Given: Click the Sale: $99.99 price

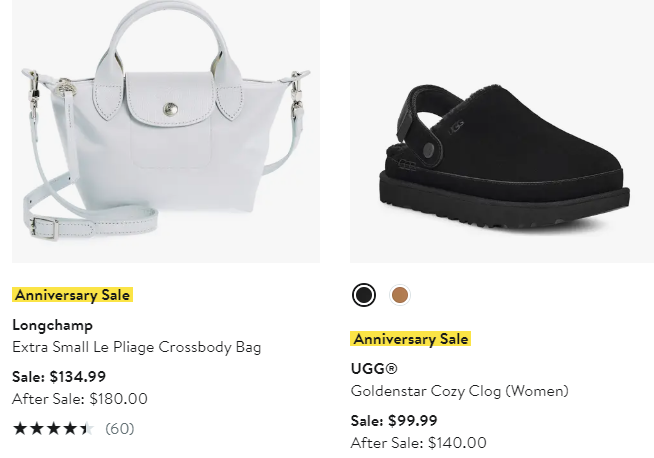Looking at the screenshot, I should click(394, 421).
